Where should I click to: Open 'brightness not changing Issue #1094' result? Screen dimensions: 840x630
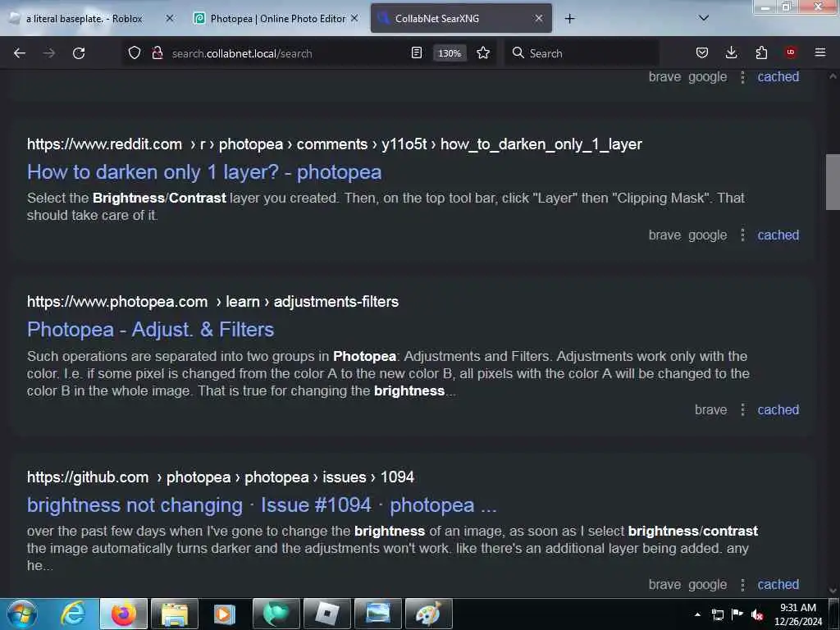262,505
